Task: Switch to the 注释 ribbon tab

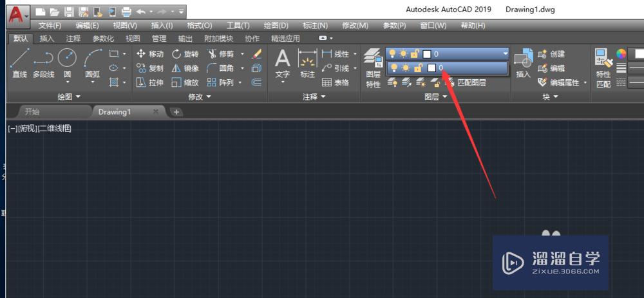Action: click(x=73, y=39)
